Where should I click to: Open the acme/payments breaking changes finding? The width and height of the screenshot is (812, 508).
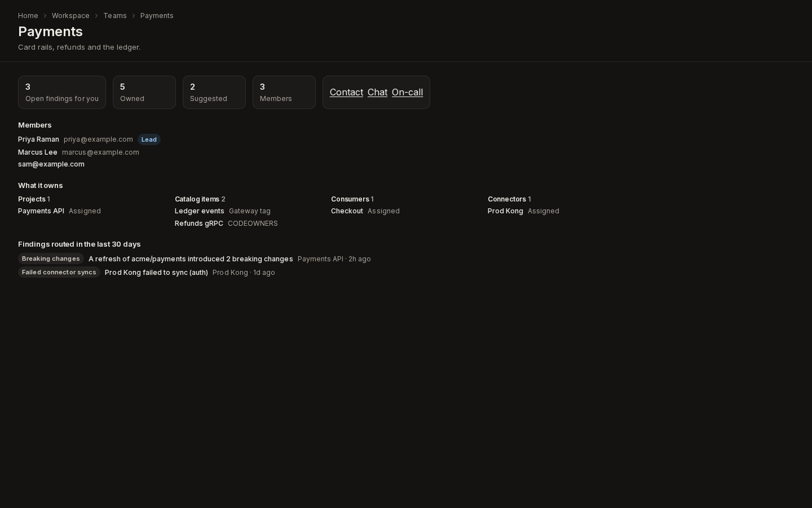(x=191, y=259)
